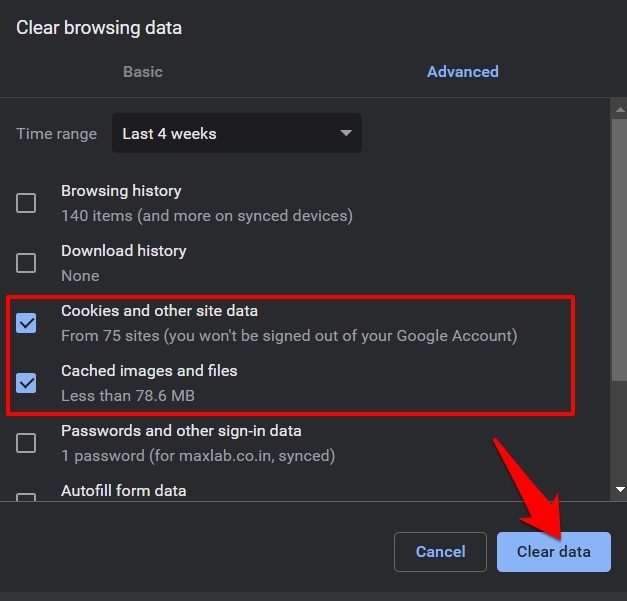
Task: Click the Cached images and files label
Action: point(149,371)
